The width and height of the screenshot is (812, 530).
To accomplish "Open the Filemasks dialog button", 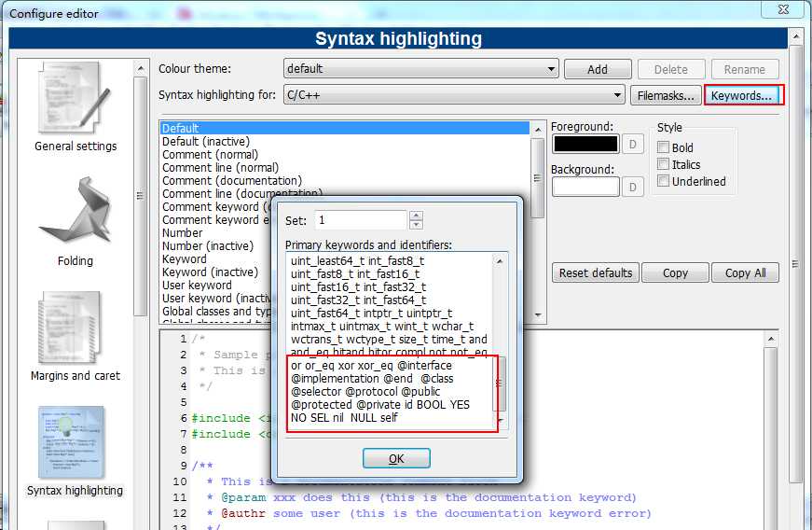I will click(666, 95).
